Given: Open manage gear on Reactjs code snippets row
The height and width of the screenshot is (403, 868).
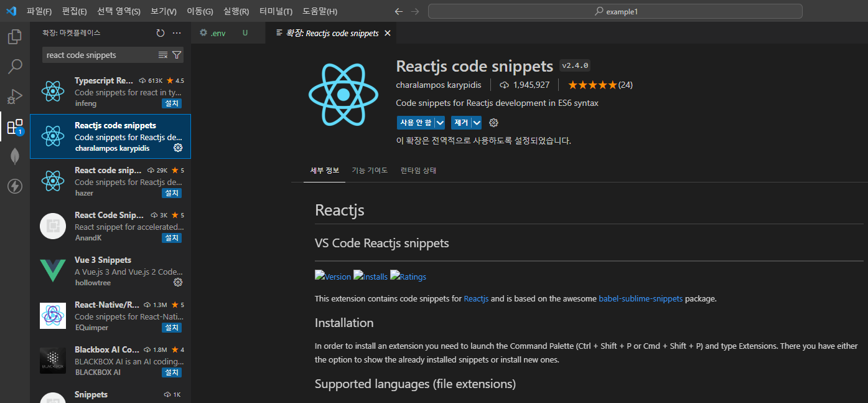Looking at the screenshot, I should tap(178, 148).
